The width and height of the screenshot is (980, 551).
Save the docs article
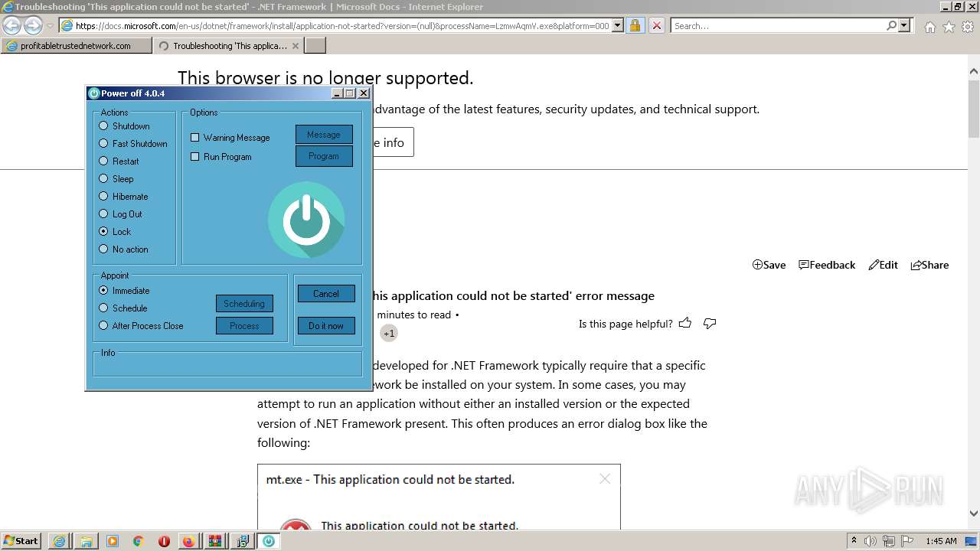[769, 265]
